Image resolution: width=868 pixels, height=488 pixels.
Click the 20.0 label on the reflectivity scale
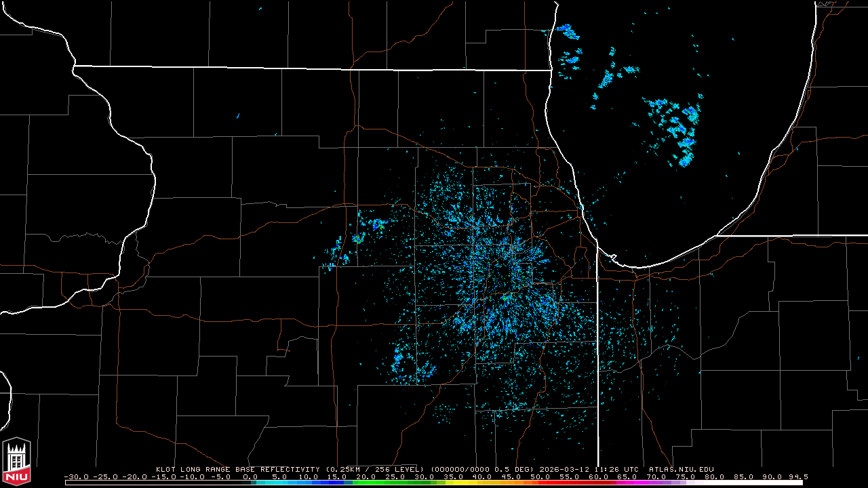[x=366, y=476]
